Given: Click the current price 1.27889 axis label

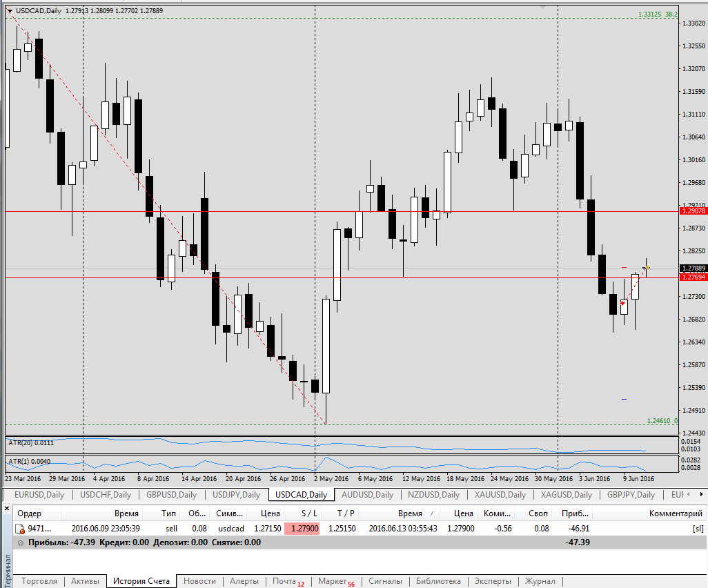Looking at the screenshot, I should 693,268.
